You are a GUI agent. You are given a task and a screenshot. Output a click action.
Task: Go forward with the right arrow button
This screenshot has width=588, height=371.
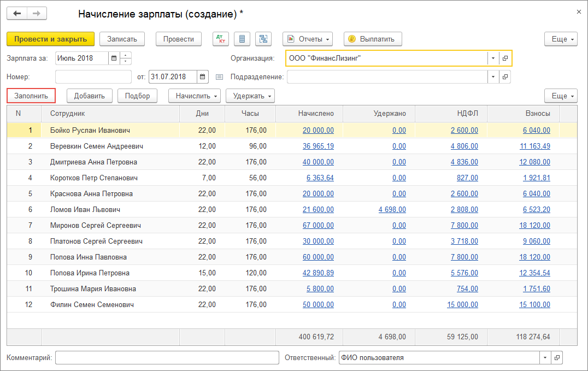tap(37, 14)
